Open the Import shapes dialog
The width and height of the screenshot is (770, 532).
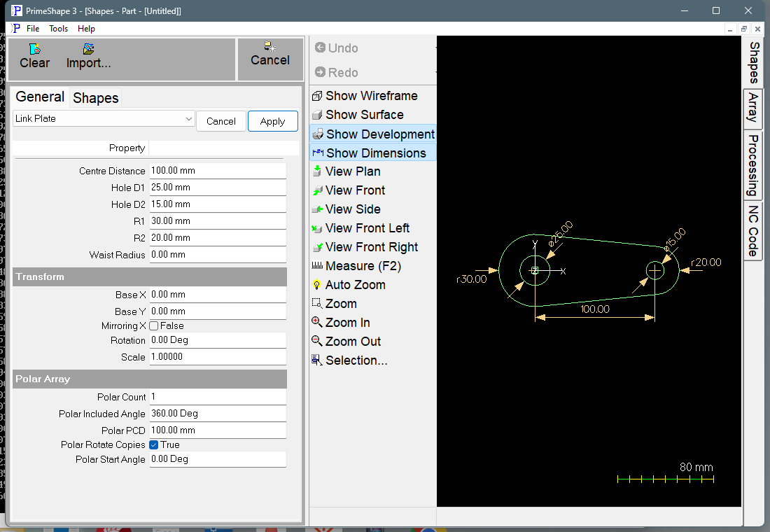coord(88,56)
